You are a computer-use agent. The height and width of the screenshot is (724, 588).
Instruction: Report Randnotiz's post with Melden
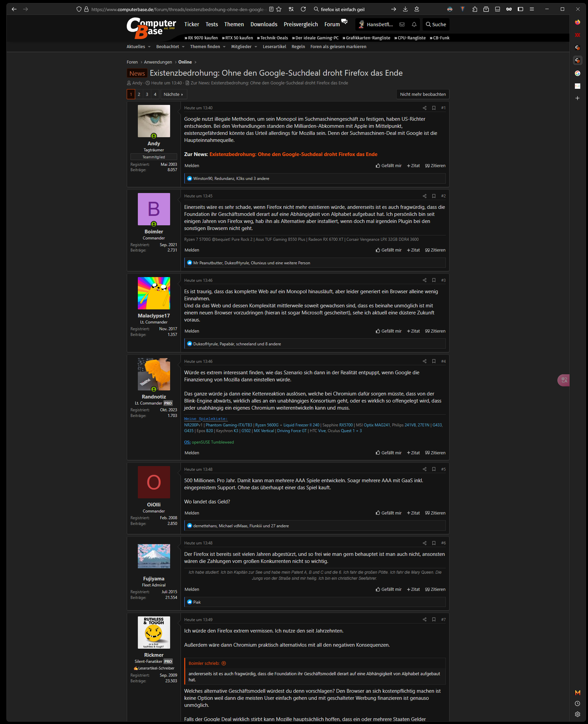pyautogui.click(x=192, y=453)
